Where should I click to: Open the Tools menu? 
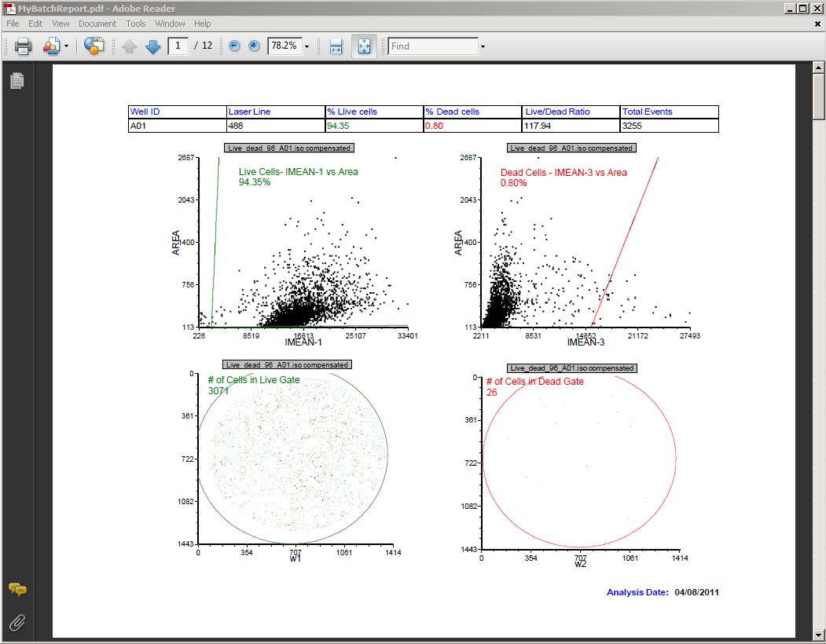(136, 24)
